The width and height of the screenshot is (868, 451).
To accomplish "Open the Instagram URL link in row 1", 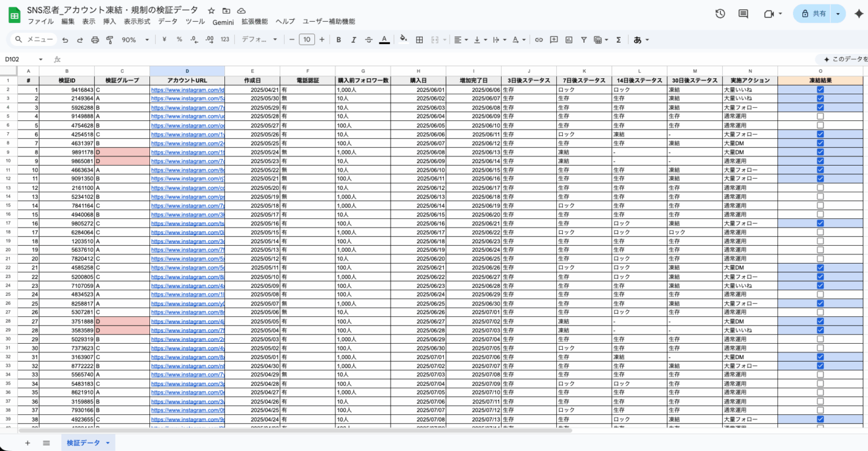I will (187, 89).
